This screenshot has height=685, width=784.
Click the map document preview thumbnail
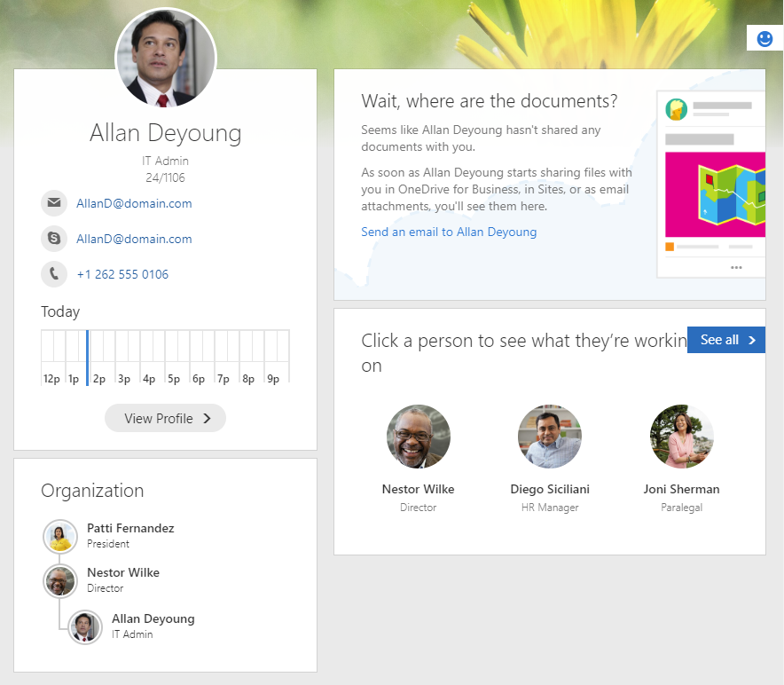(x=715, y=194)
